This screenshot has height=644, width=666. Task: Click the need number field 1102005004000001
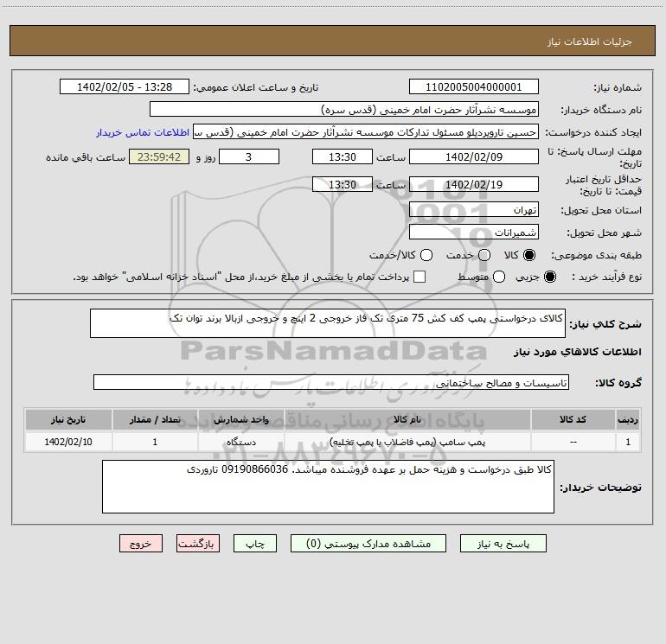coord(474,87)
